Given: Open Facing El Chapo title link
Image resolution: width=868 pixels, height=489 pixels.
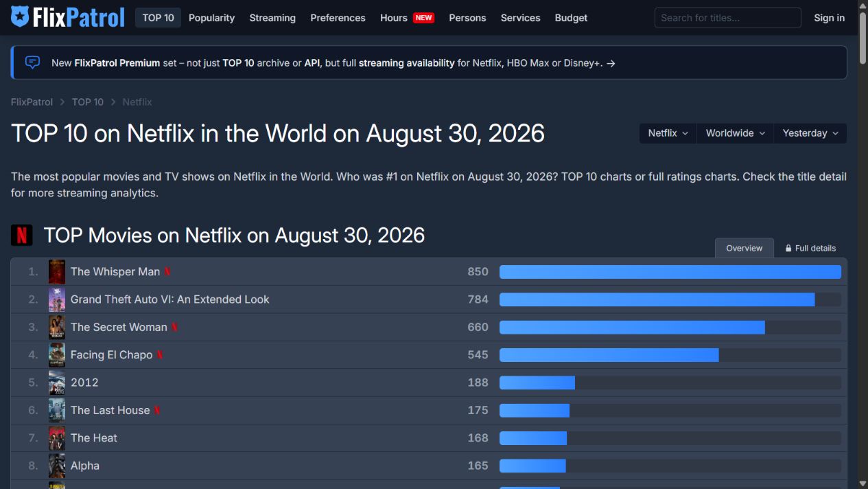Looking at the screenshot, I should tap(111, 355).
